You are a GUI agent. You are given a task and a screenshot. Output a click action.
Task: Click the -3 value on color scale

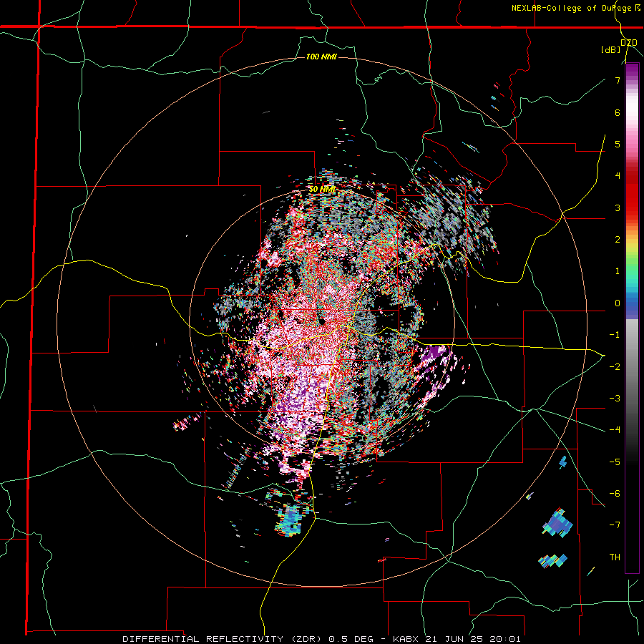point(615,399)
